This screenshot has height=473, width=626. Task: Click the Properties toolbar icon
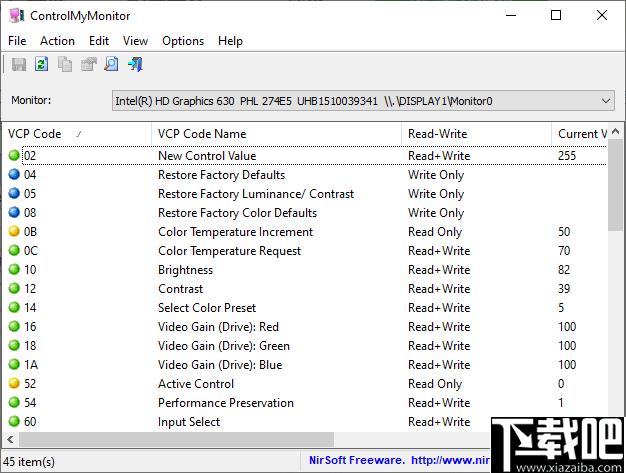click(89, 64)
